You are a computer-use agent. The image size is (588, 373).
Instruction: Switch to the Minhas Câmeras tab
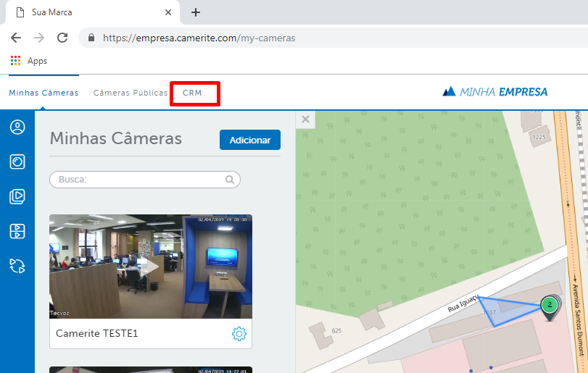(44, 93)
